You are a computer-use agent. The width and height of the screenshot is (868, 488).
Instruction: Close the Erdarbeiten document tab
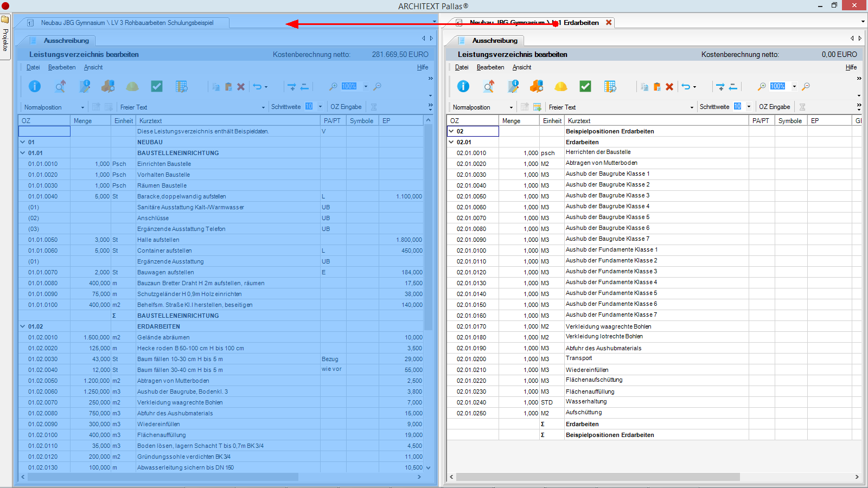point(609,22)
